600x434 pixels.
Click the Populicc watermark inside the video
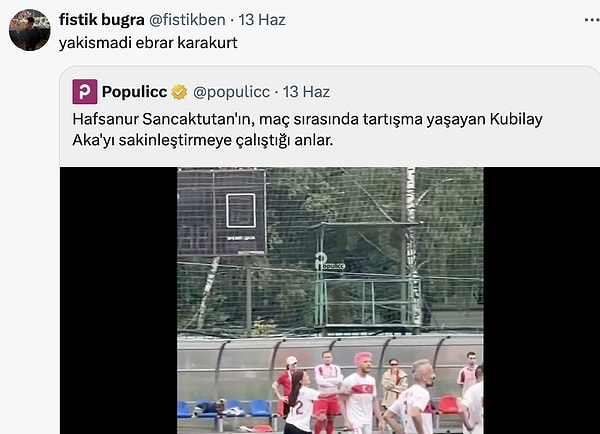330,262
